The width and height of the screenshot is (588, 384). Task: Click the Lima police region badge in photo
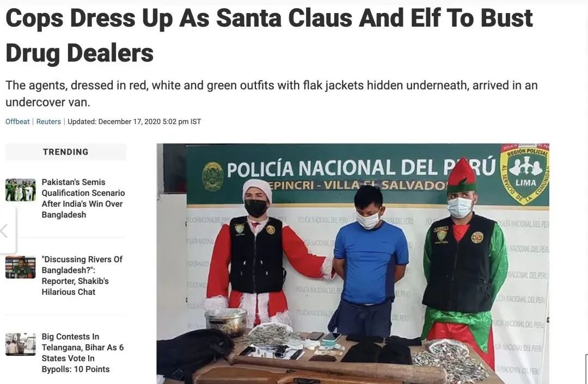coord(525,174)
